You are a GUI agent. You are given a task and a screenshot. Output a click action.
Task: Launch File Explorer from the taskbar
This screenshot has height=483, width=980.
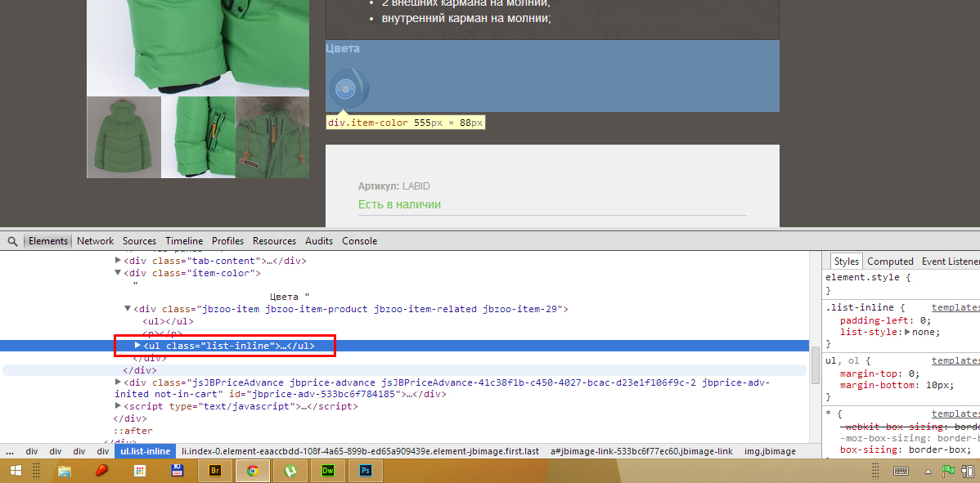coord(65,471)
